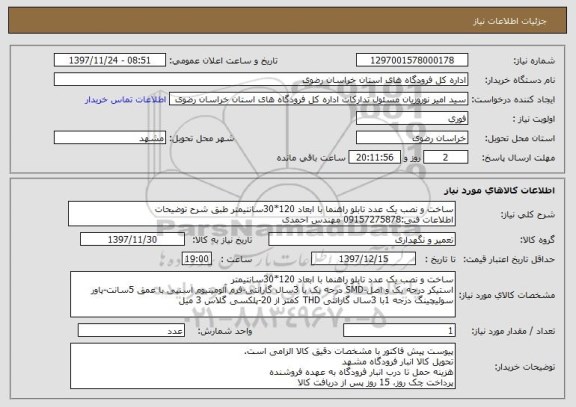The image size is (576, 407).
Task: Click the اطلاعات کالاهای مورد نیاز section heading
Action: tap(500, 190)
